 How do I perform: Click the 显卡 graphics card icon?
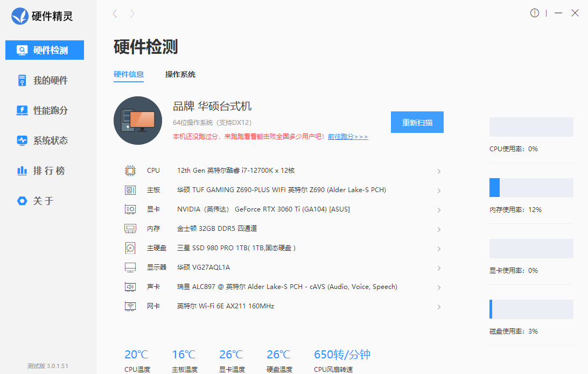(130, 209)
